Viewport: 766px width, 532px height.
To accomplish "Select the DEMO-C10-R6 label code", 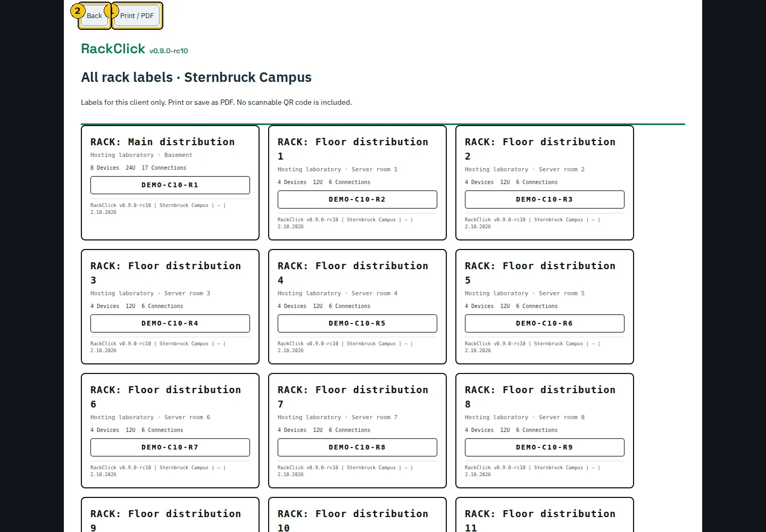I will 545,323.
